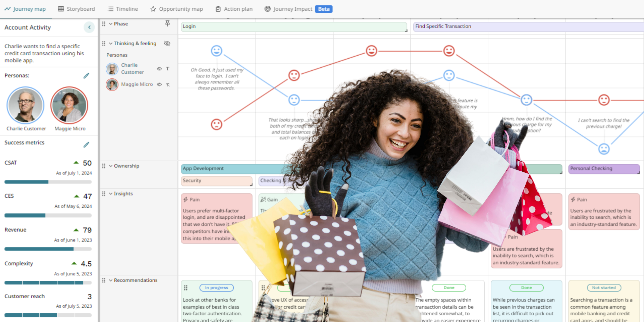Click the 'Account Activity' title
The image size is (644, 322).
click(28, 28)
